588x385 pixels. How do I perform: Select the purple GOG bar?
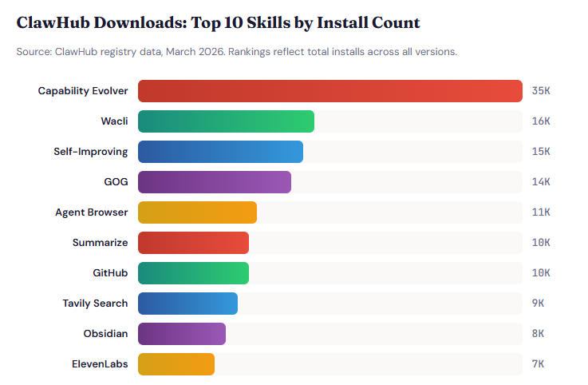pos(215,182)
